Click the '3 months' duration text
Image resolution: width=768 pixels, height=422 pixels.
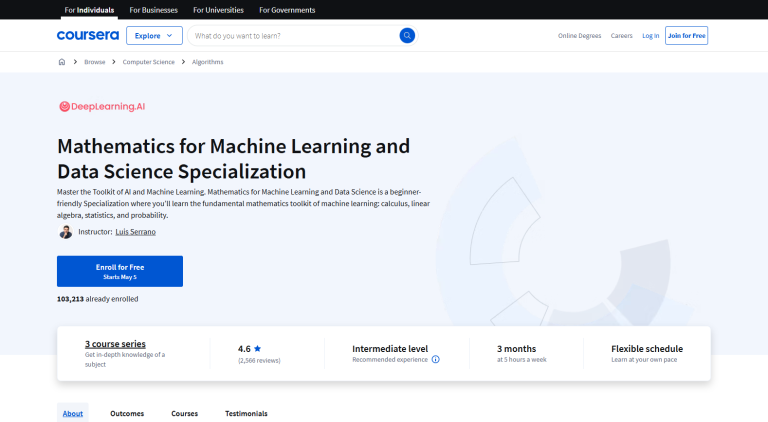[516, 349]
